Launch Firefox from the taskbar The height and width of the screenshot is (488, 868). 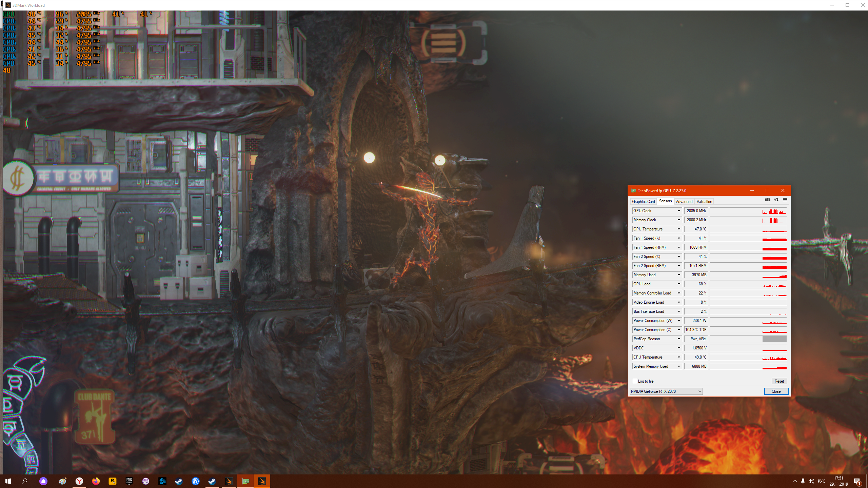click(x=96, y=481)
